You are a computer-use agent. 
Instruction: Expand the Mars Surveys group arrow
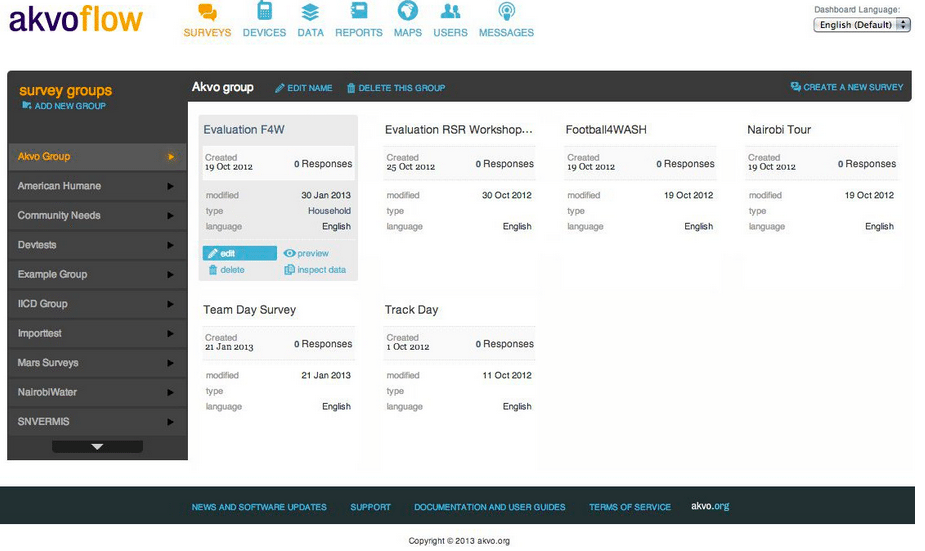170,363
